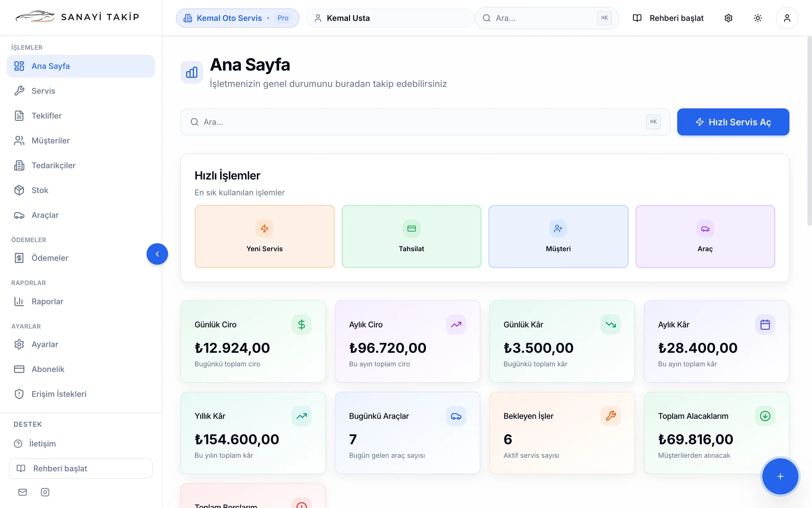Open the user profile avatar icon
The width and height of the screenshot is (812, 508).
tap(787, 18)
